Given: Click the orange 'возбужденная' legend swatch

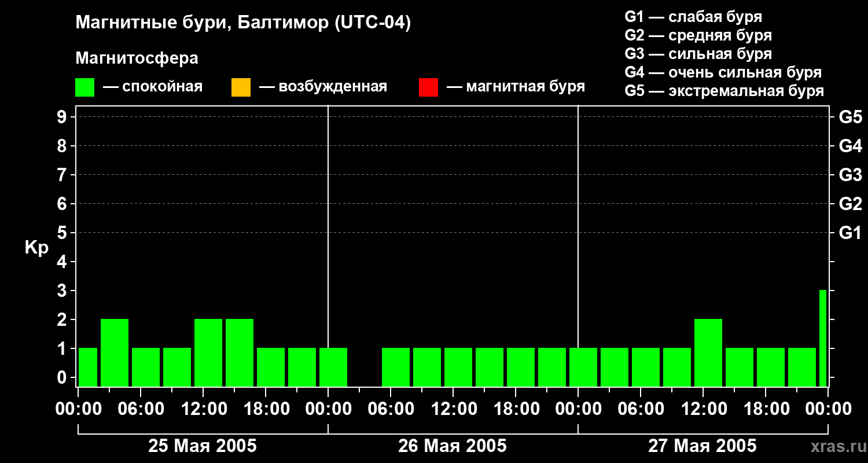Looking at the screenshot, I should pyautogui.click(x=241, y=87).
